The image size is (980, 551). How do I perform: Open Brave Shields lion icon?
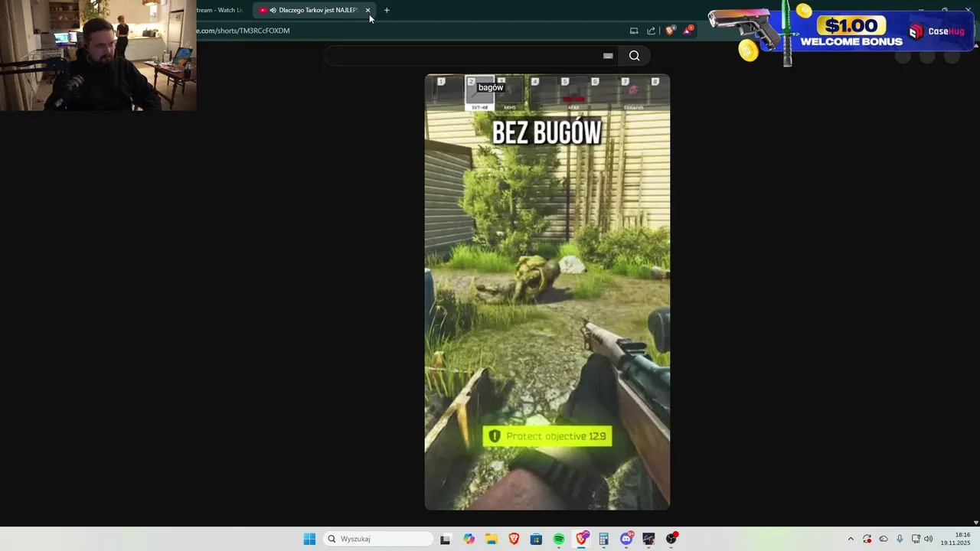pyautogui.click(x=671, y=31)
